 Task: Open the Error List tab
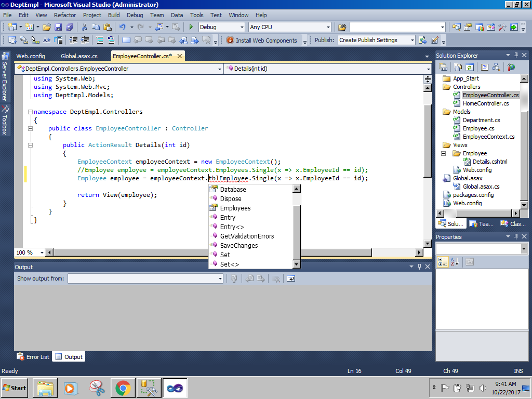(x=33, y=357)
